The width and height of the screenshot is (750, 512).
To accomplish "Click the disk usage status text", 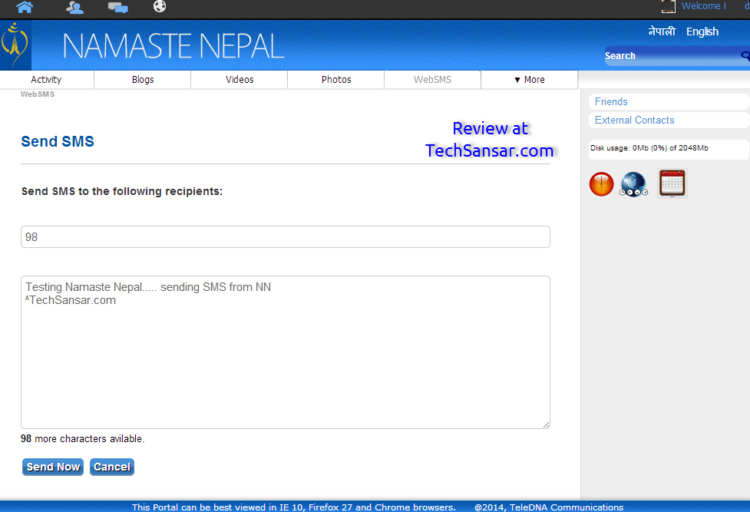I will coord(649,148).
